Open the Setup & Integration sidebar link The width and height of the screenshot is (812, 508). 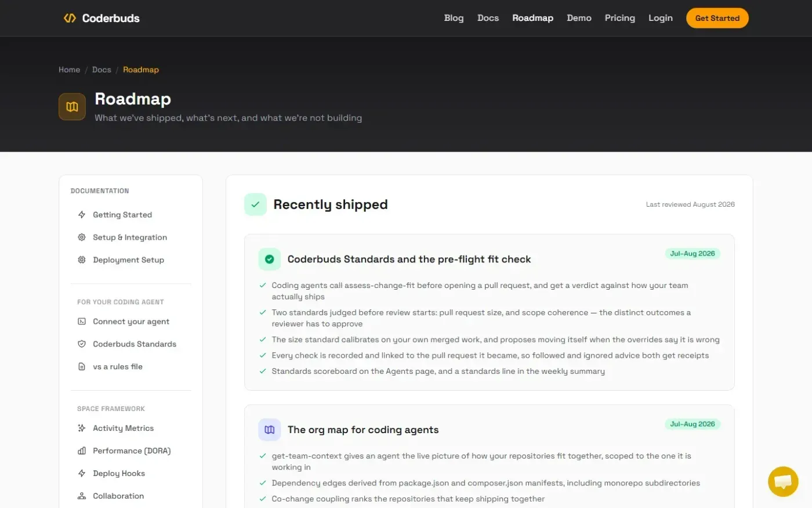point(130,237)
